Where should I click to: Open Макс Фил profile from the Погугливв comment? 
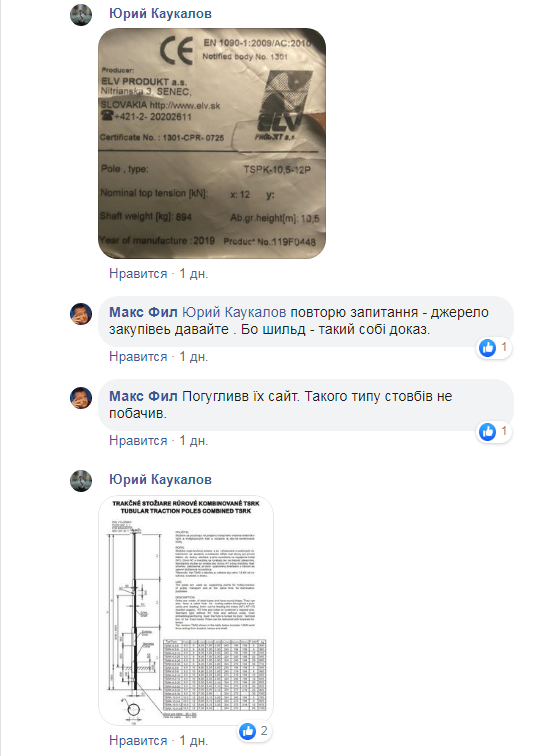(143, 396)
